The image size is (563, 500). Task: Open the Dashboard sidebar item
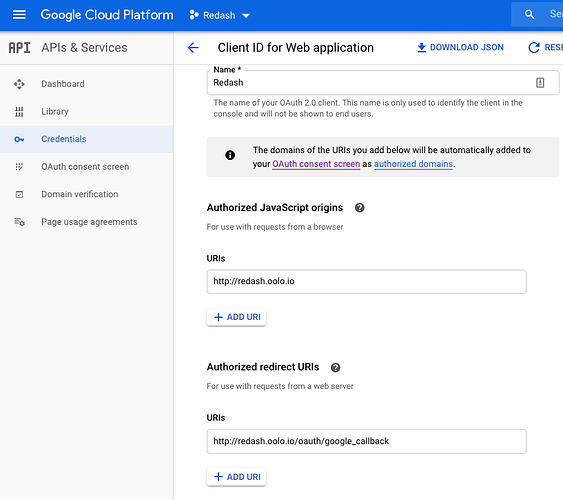coord(86,84)
